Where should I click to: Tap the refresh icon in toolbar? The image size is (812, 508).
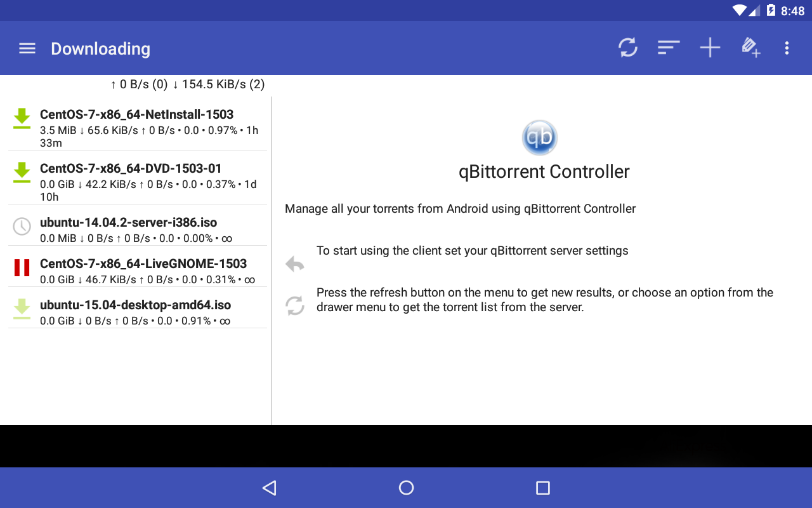click(628, 48)
